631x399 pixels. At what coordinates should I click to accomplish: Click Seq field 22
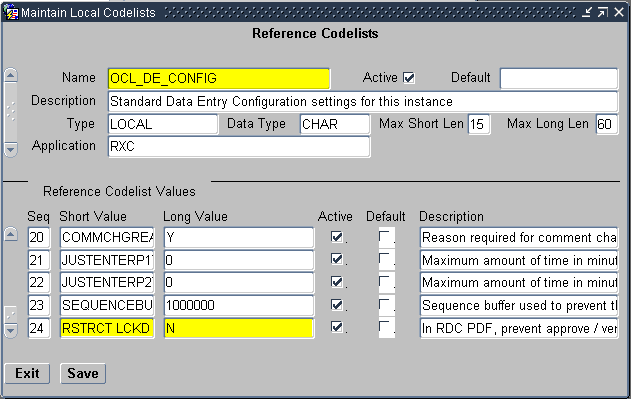(x=39, y=282)
